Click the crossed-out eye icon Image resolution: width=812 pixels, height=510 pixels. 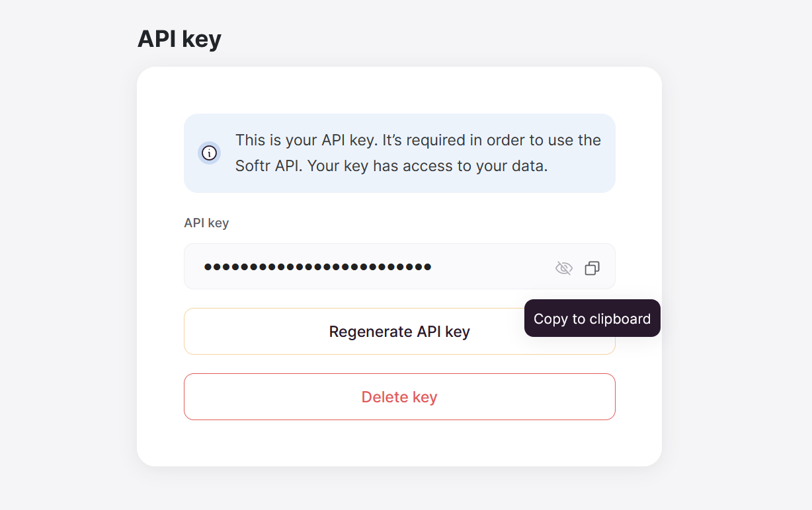point(563,268)
